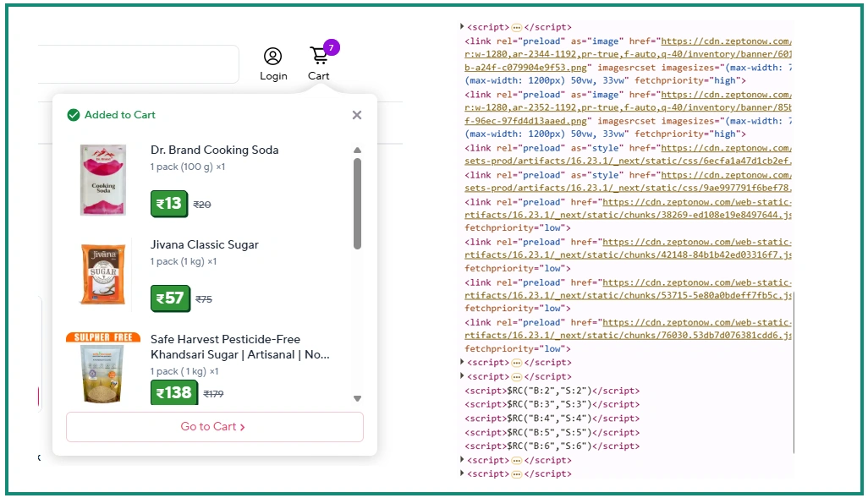Expand the script tag directly below $RC("B:6")
Screen dimensions: 868x498
pos(462,460)
